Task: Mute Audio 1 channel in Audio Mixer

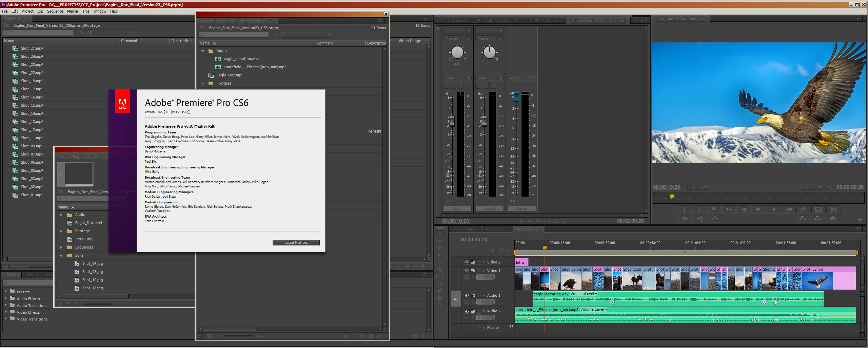Action: pyautogui.click(x=446, y=86)
